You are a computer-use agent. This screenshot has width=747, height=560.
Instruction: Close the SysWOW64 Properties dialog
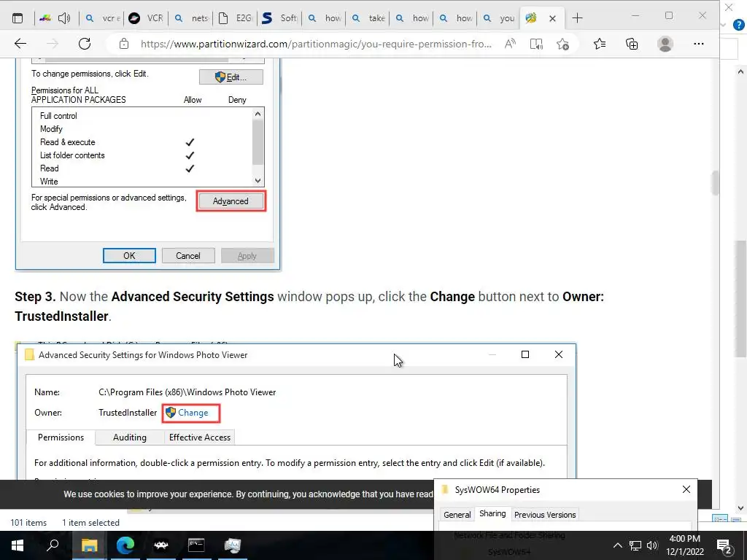click(686, 489)
